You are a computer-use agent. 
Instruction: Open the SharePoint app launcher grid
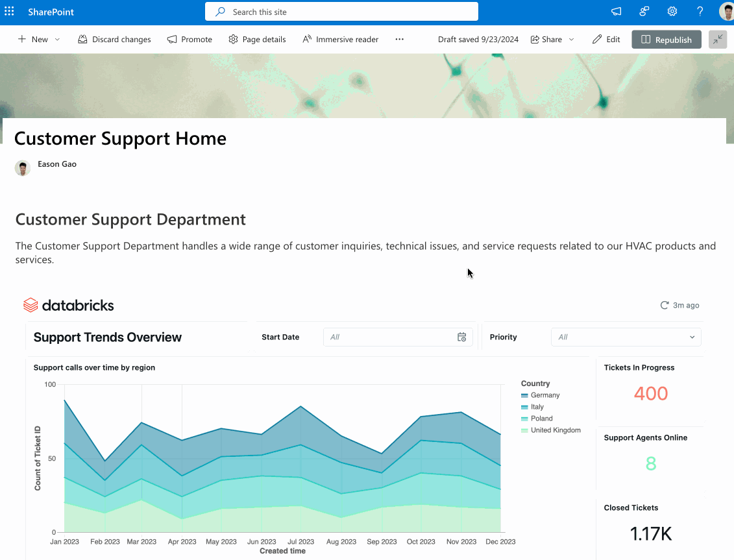[9, 12]
